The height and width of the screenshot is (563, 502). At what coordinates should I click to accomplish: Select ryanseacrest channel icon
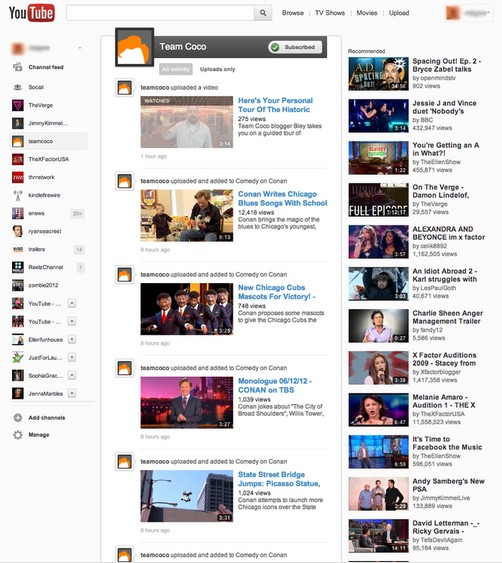pyautogui.click(x=18, y=231)
